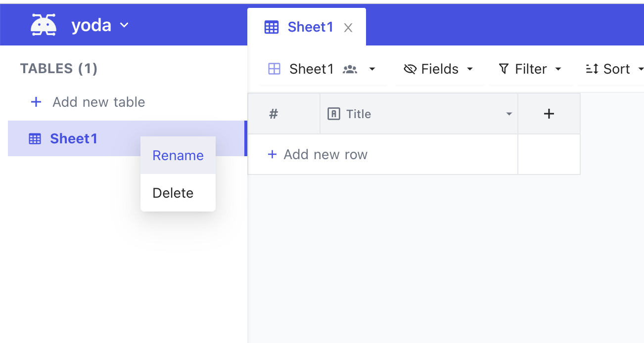The image size is (644, 343).
Task: Click the table icon beside Sheet1 in sidebar
Action: pyautogui.click(x=35, y=139)
